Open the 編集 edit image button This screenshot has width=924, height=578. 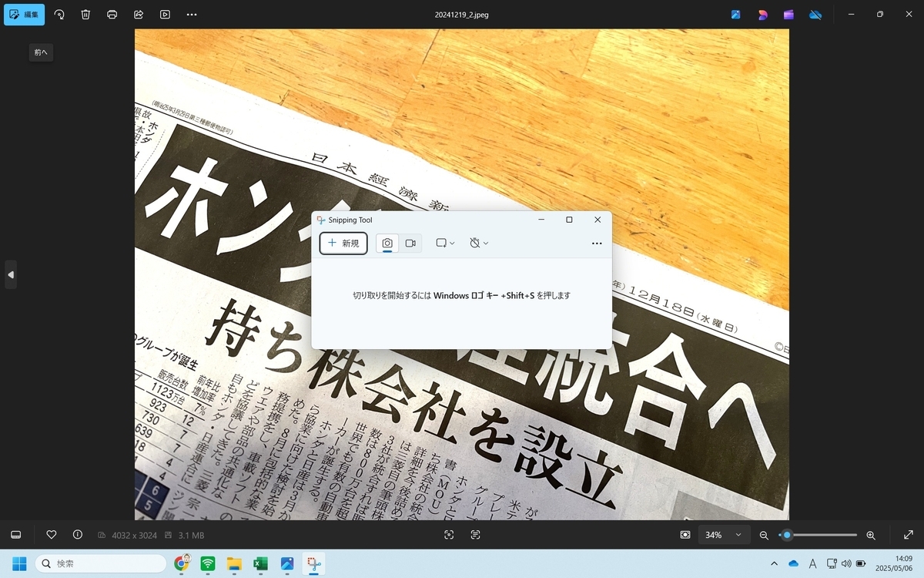pyautogui.click(x=24, y=15)
